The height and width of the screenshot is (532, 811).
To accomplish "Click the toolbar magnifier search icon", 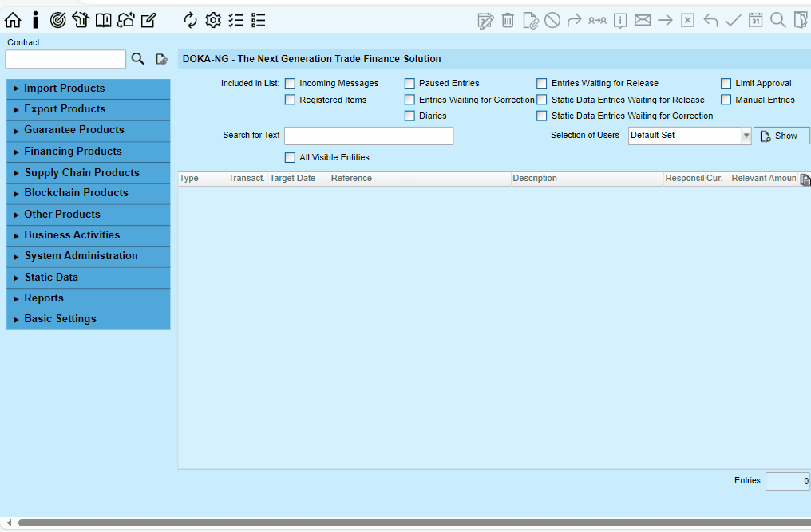I will coord(778,20).
